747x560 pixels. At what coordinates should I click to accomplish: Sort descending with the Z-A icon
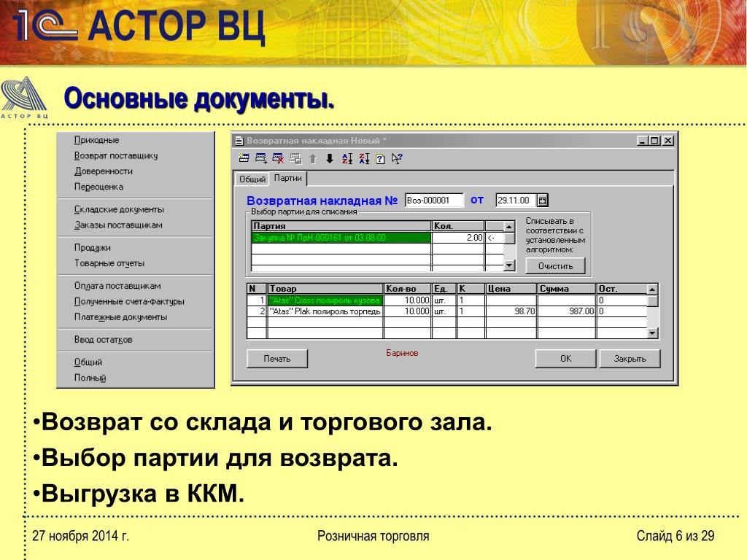[x=365, y=158]
